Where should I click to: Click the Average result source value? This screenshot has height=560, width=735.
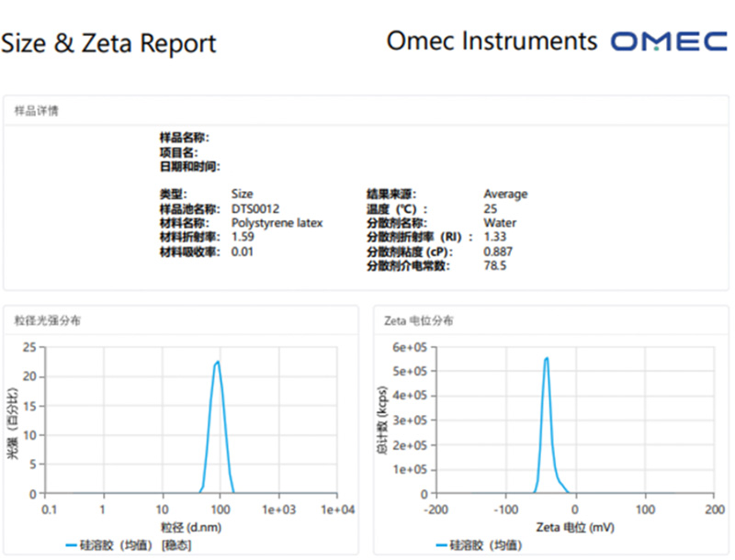click(505, 194)
